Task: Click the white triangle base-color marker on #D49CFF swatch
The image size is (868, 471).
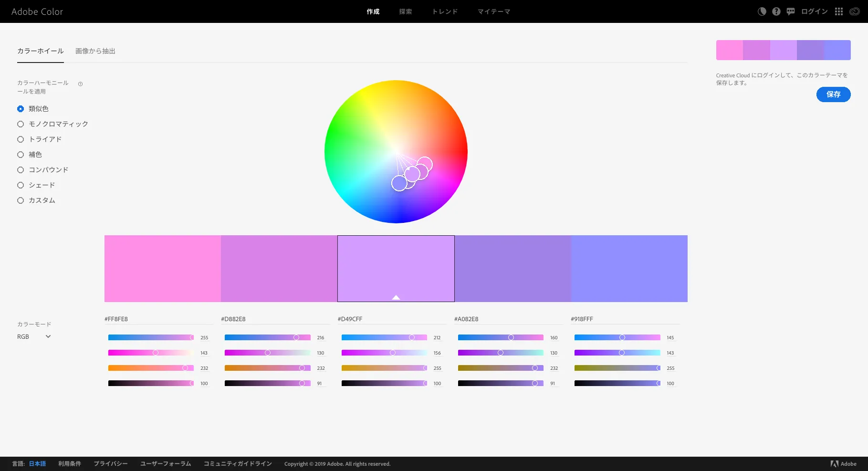Action: [396, 297]
